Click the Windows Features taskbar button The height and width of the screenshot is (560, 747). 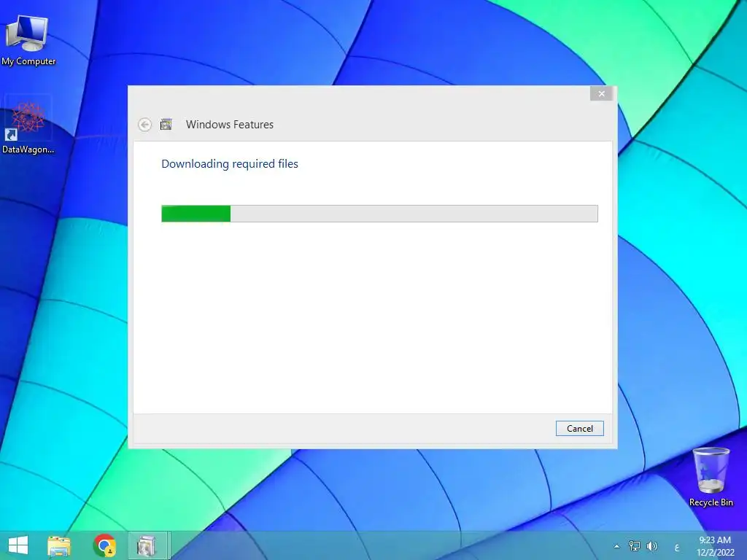pos(147,545)
